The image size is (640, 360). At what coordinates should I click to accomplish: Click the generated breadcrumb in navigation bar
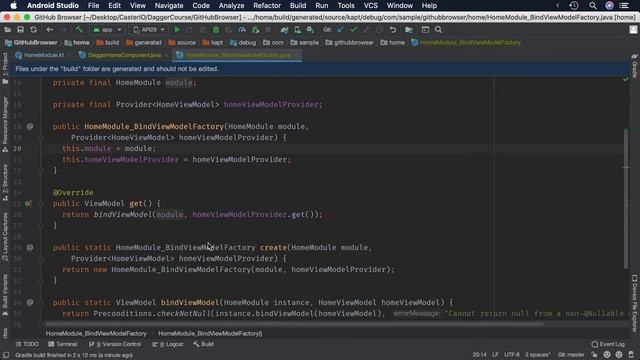(144, 42)
